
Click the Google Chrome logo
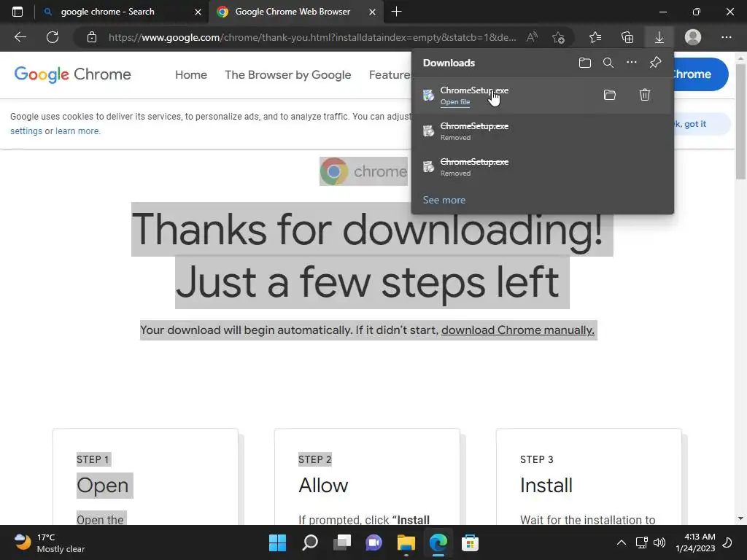[x=72, y=74]
